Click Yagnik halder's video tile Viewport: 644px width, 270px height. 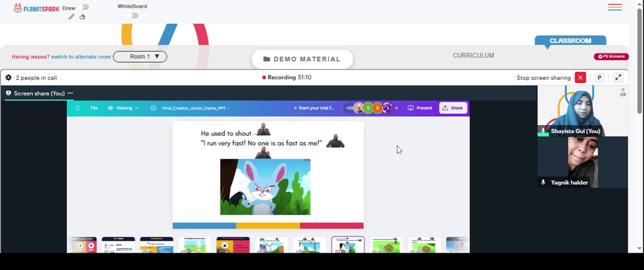point(582,162)
